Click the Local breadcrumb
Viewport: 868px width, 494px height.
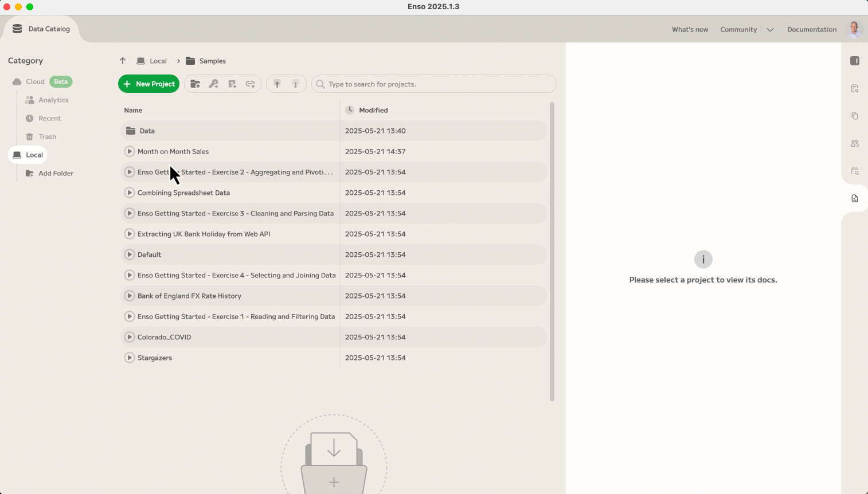(x=152, y=61)
